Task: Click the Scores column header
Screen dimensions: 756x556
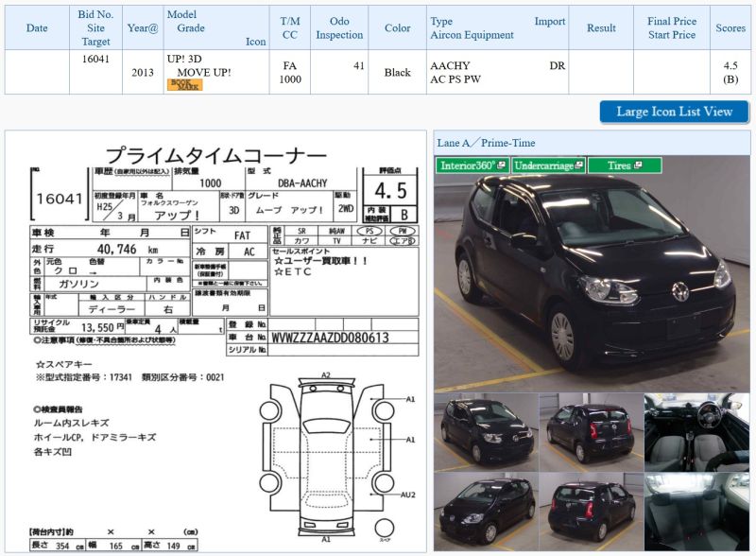Action: pos(730,28)
